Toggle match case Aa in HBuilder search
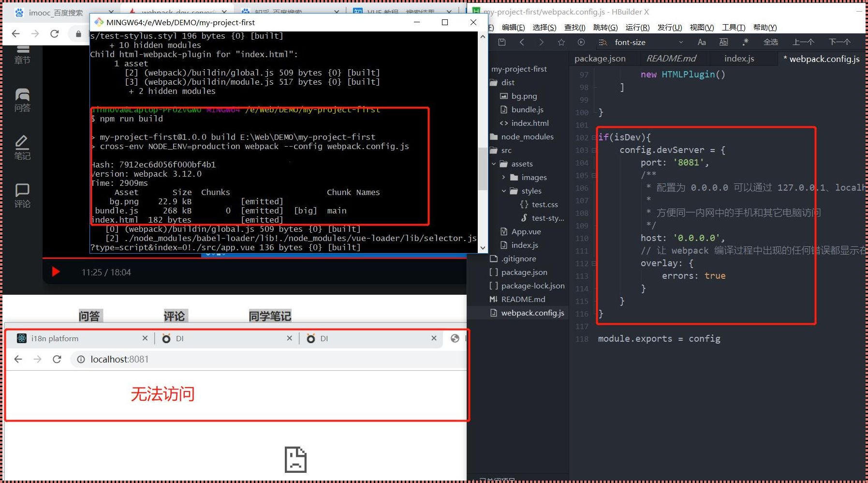 click(x=702, y=42)
